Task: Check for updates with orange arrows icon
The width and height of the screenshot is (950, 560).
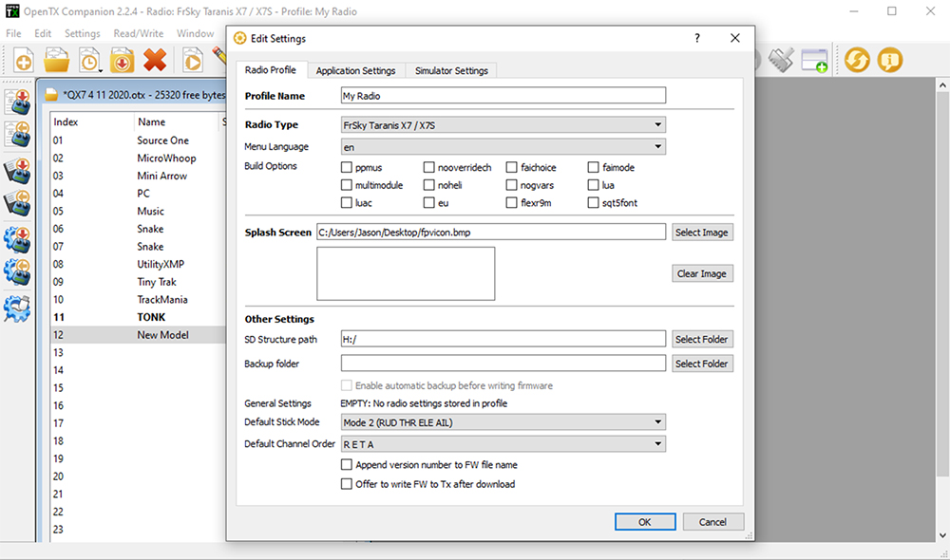Action: (857, 60)
